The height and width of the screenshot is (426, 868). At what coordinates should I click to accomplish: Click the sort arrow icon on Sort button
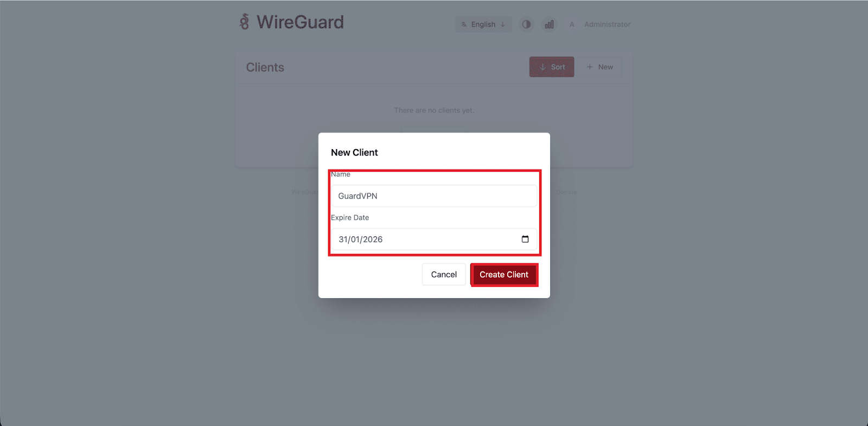(x=543, y=67)
